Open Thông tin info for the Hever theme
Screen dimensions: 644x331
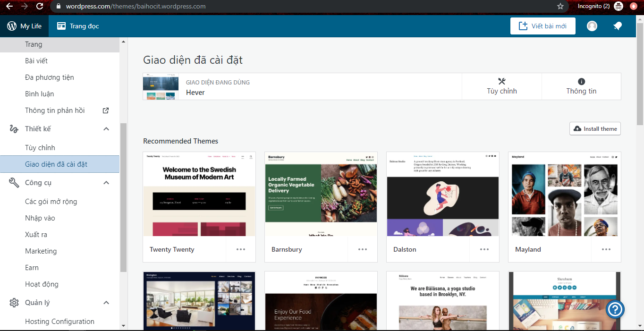[581, 86]
